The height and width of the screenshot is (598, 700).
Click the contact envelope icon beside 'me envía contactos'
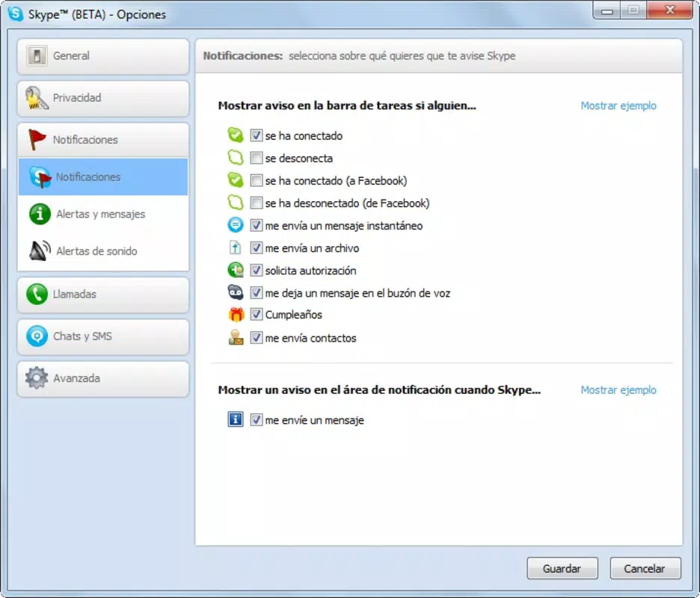(x=236, y=337)
